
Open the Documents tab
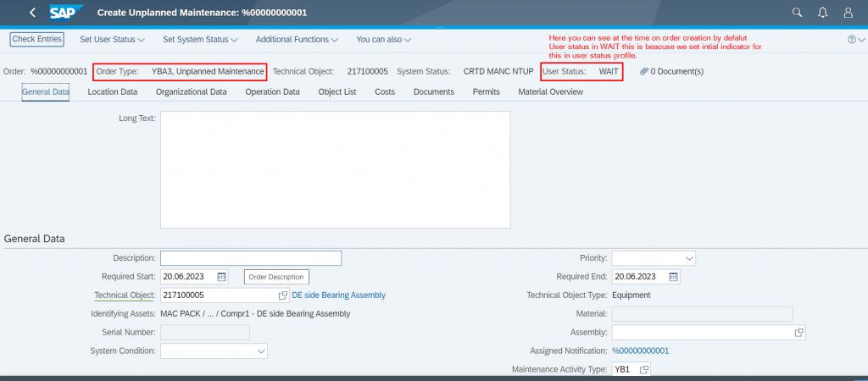[x=433, y=91]
